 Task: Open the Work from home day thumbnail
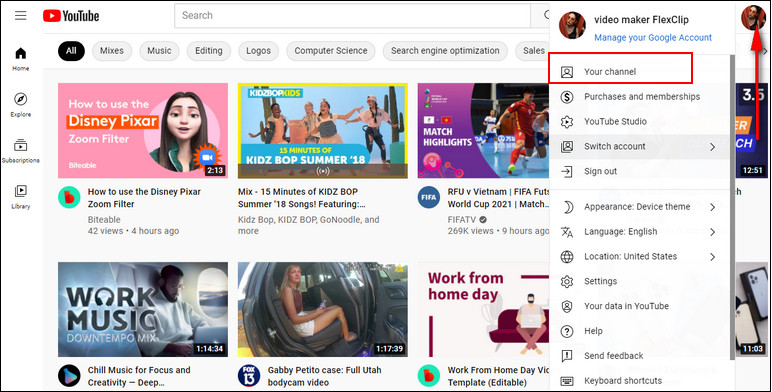[x=483, y=309]
